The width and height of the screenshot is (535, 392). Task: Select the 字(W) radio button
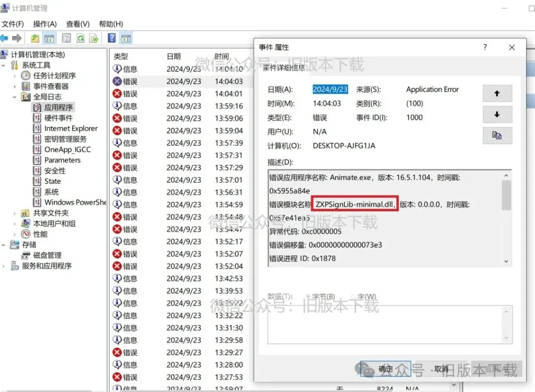point(353,296)
